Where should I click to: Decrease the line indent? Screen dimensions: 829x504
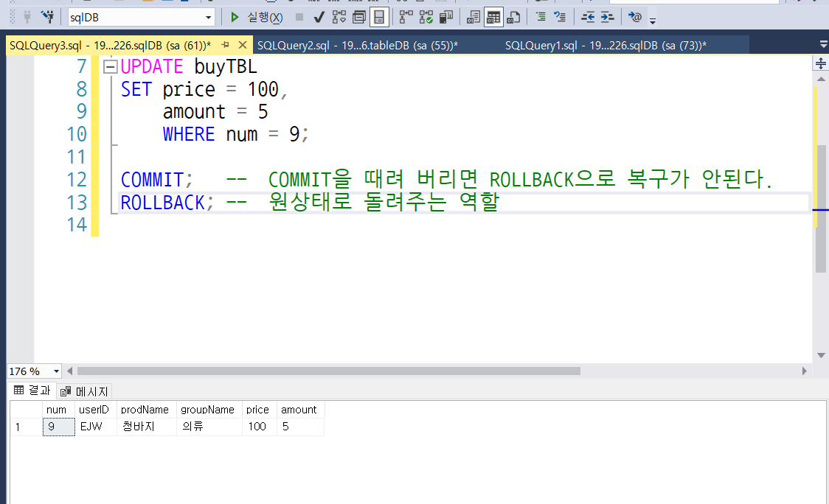point(587,18)
